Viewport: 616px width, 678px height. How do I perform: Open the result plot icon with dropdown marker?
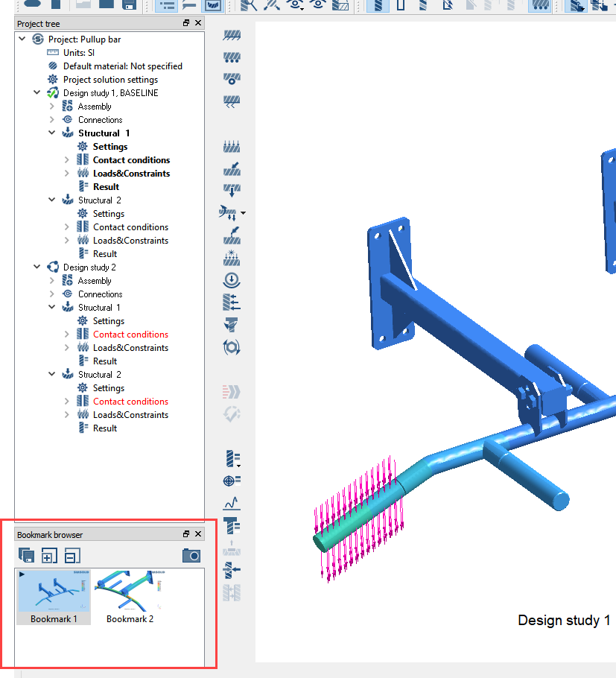(232, 459)
